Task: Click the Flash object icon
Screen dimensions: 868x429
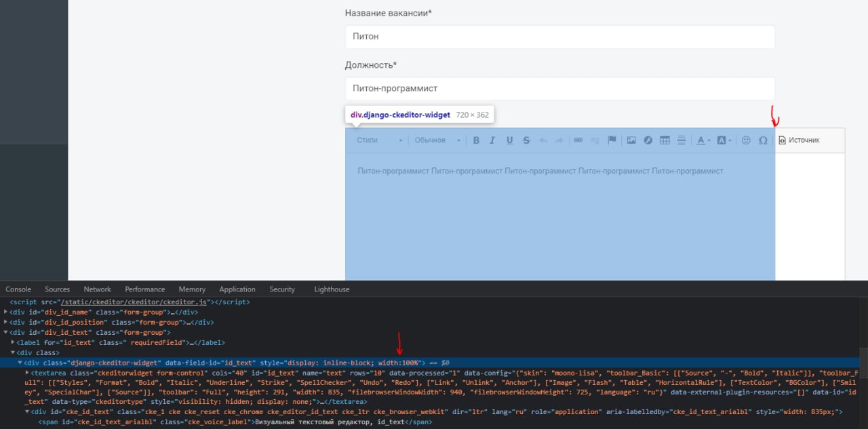Action: point(648,140)
